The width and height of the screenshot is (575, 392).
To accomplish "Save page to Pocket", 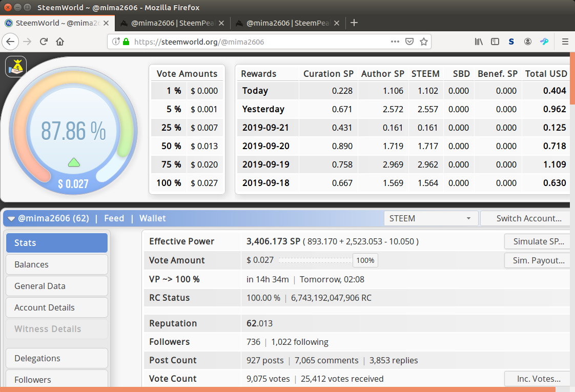I will pyautogui.click(x=409, y=42).
